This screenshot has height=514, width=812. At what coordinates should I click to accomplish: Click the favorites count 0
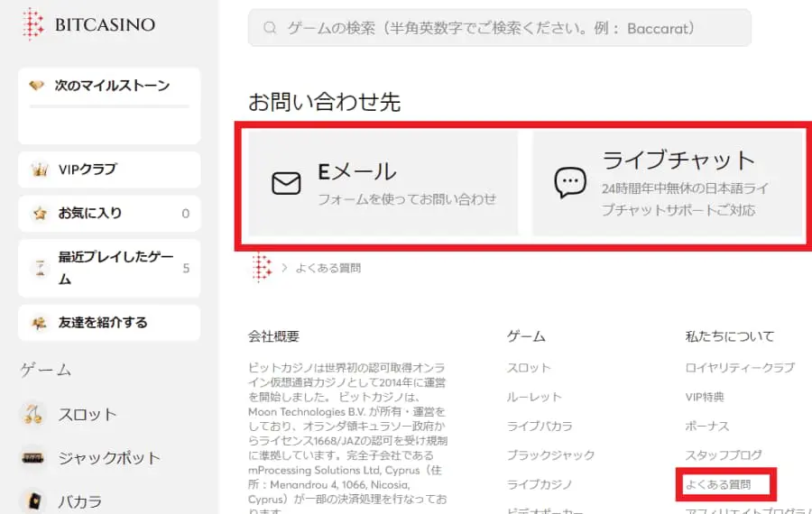(x=185, y=213)
